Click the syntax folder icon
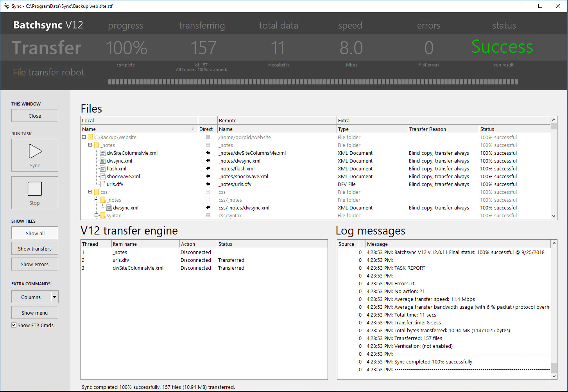 [103, 215]
